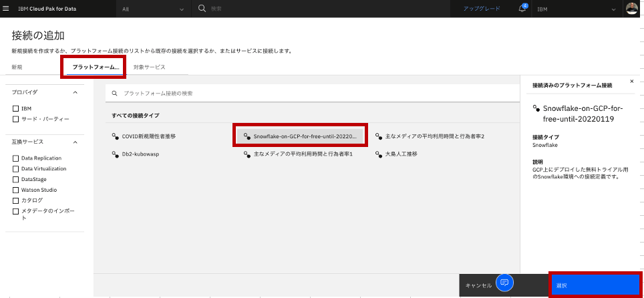Screen dimensions: 644x298
Task: Click the search magnifier icon in top bar
Action: pos(202,9)
